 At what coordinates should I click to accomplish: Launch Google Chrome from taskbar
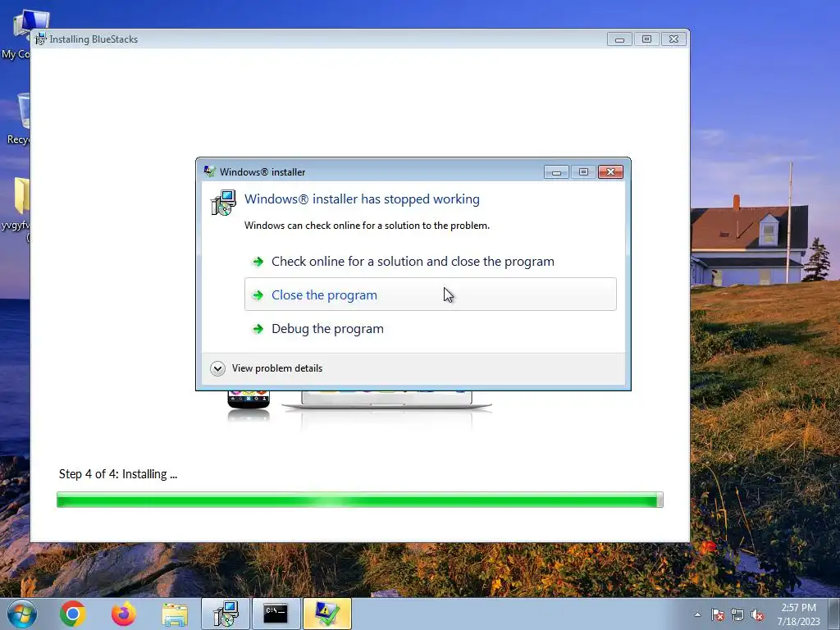click(73, 614)
